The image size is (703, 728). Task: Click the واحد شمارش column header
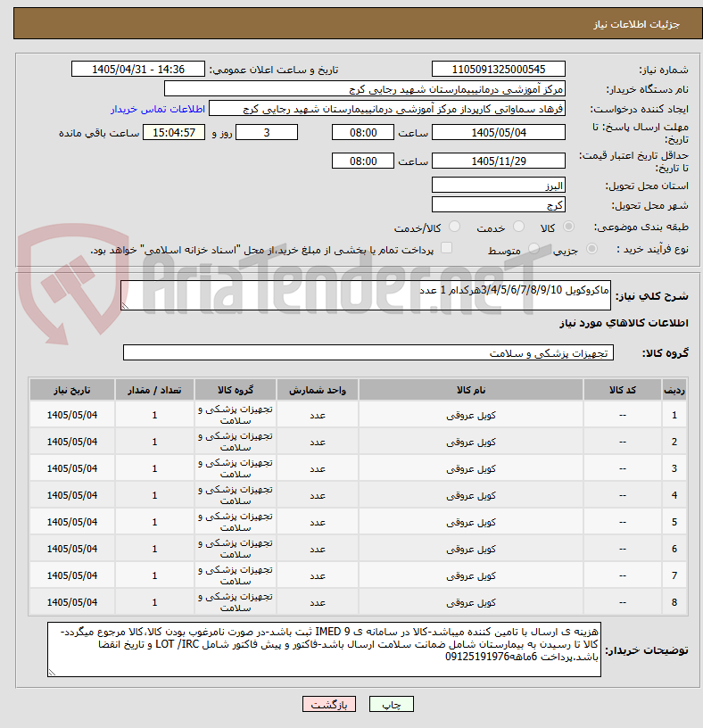click(x=318, y=390)
